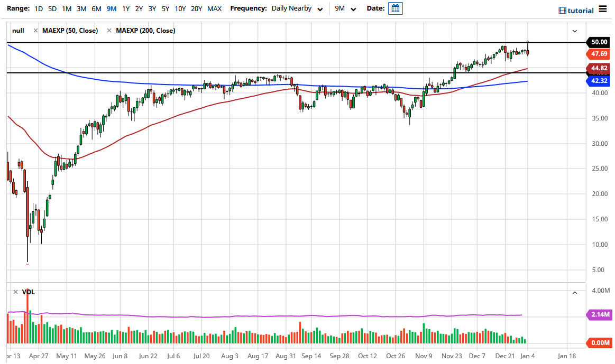Select the 1Y range option

click(x=125, y=9)
